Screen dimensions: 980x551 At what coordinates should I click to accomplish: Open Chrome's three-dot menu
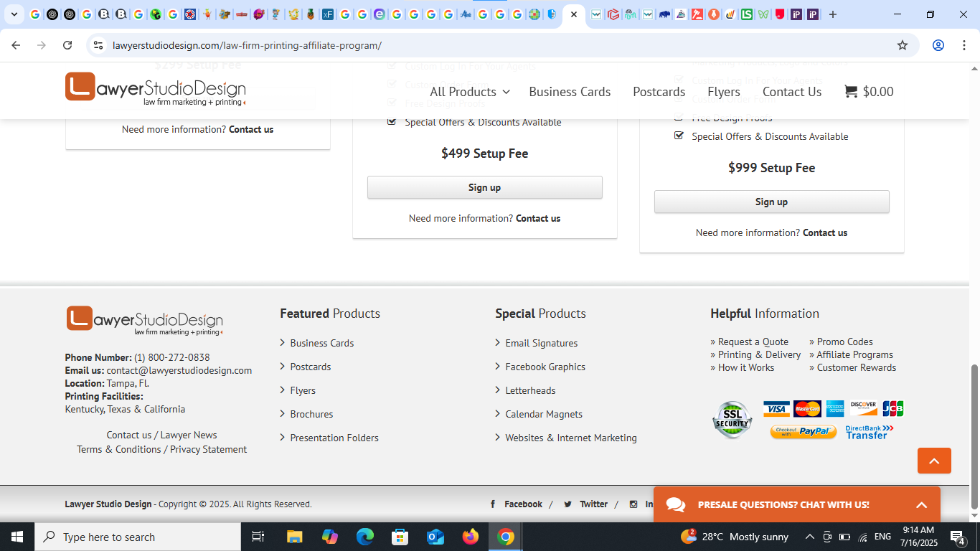pyautogui.click(x=964, y=45)
